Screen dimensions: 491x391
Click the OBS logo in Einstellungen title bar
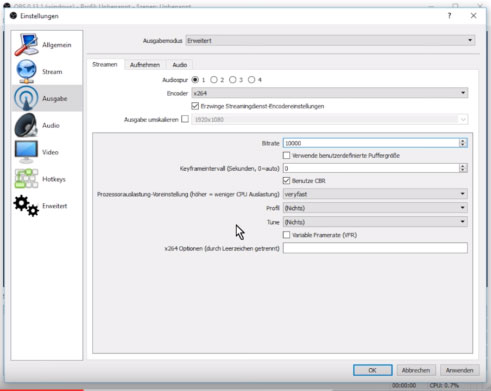tap(13, 16)
